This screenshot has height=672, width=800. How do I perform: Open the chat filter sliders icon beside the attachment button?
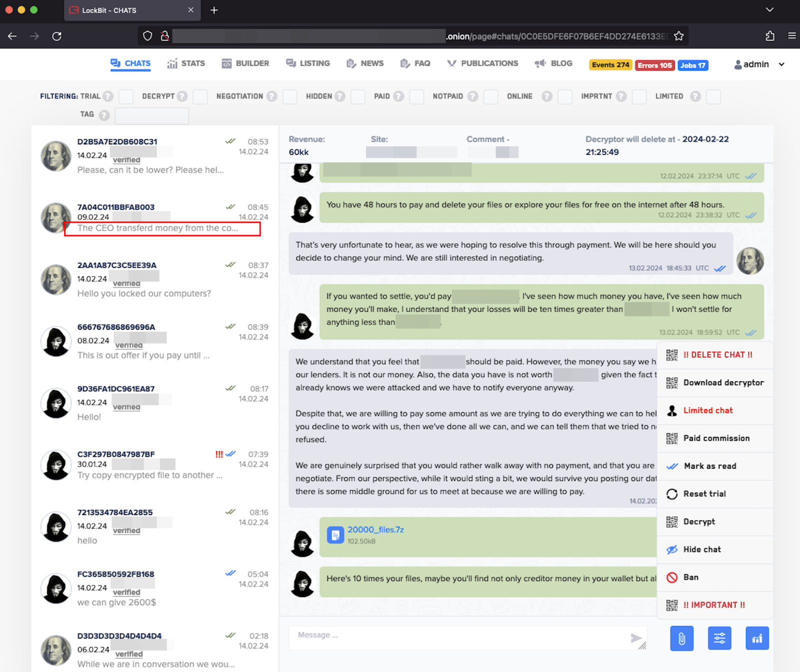(x=719, y=638)
